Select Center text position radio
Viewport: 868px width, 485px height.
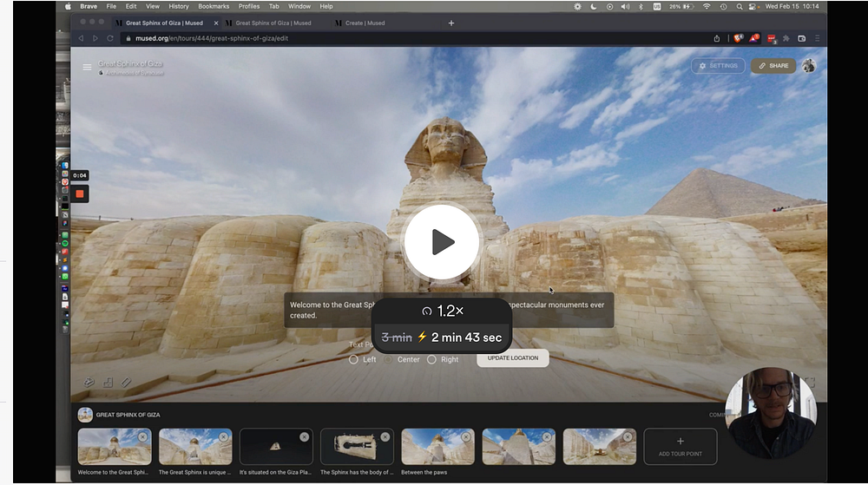388,359
